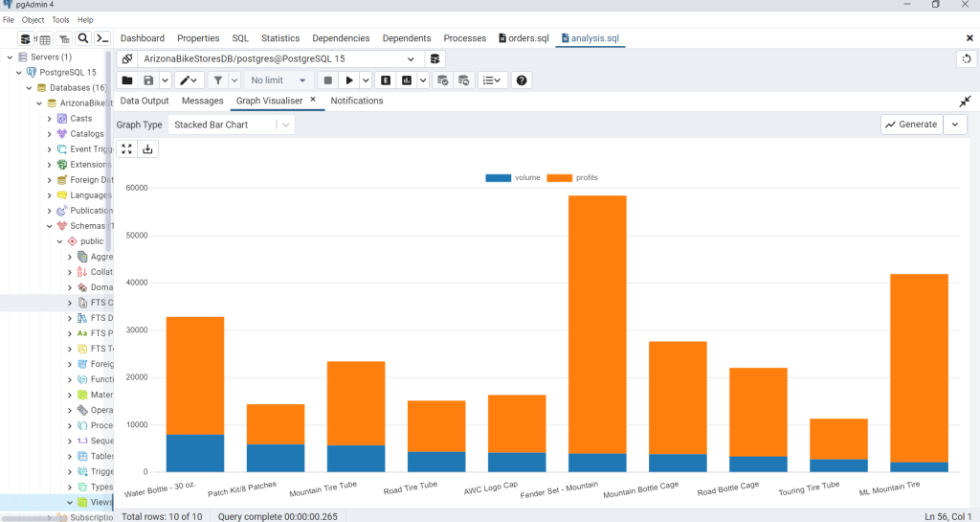Collapse the Schemas tree node
Image resolution: width=980 pixels, height=522 pixels.
point(50,226)
